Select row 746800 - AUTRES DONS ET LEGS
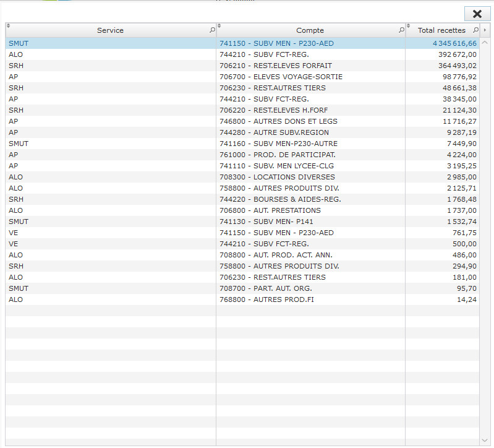The height and width of the screenshot is (448, 494). pos(278,121)
